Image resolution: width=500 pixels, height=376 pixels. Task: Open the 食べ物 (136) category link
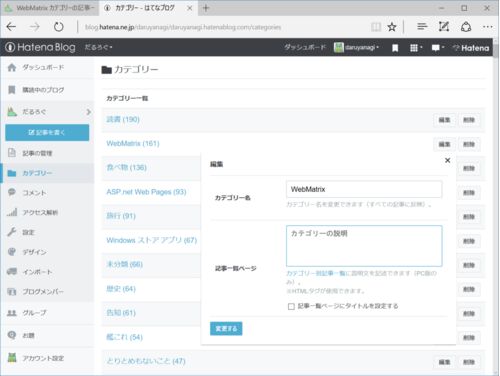point(126,167)
